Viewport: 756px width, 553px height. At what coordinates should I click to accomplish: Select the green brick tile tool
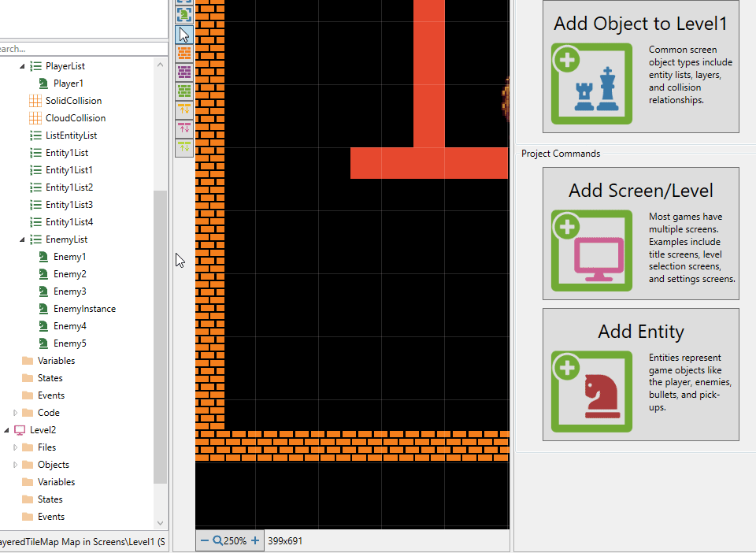pos(184,91)
